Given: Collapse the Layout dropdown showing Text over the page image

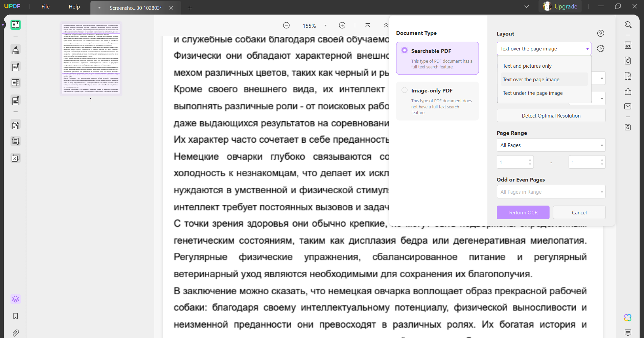Looking at the screenshot, I should (544, 49).
